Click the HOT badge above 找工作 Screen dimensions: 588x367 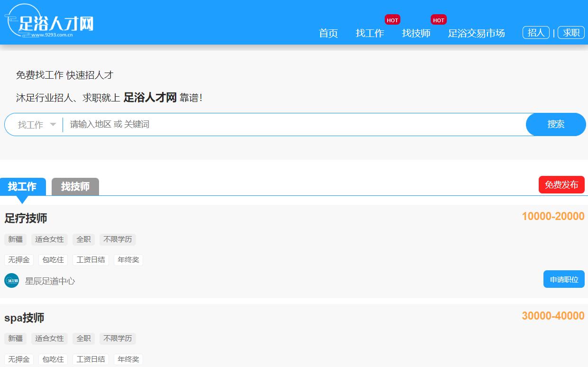pyautogui.click(x=392, y=20)
